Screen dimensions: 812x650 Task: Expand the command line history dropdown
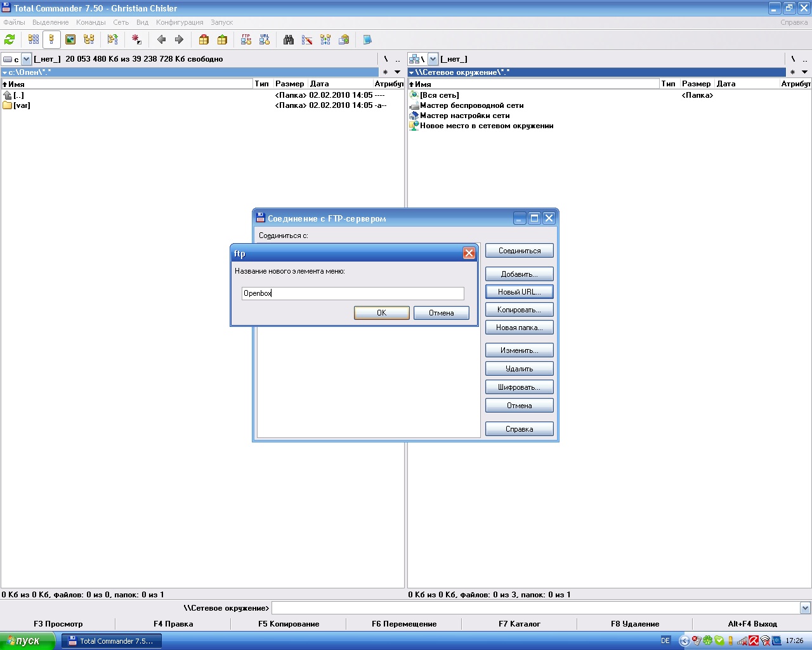pos(805,608)
